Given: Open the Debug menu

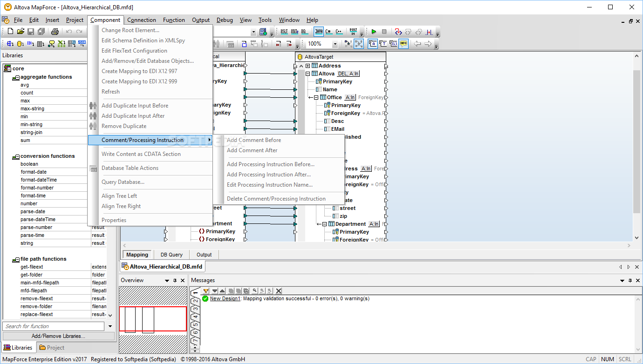Looking at the screenshot, I should point(225,20).
